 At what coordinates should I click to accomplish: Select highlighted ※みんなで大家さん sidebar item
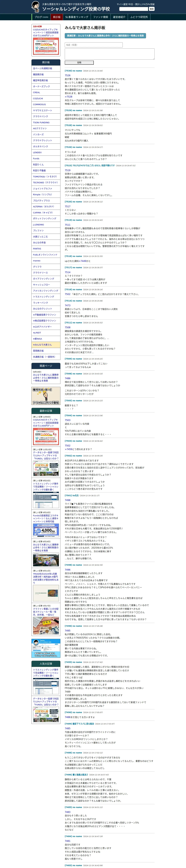(46, 345)
